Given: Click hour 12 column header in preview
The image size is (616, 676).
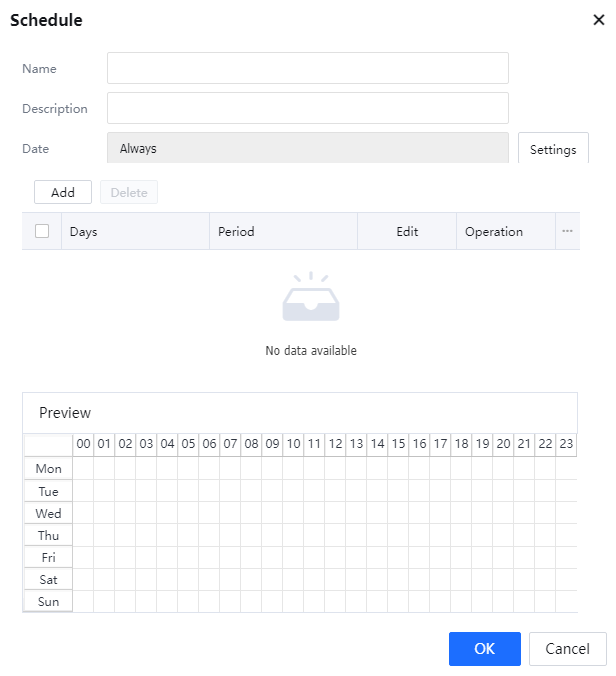Looking at the screenshot, I should [335, 444].
